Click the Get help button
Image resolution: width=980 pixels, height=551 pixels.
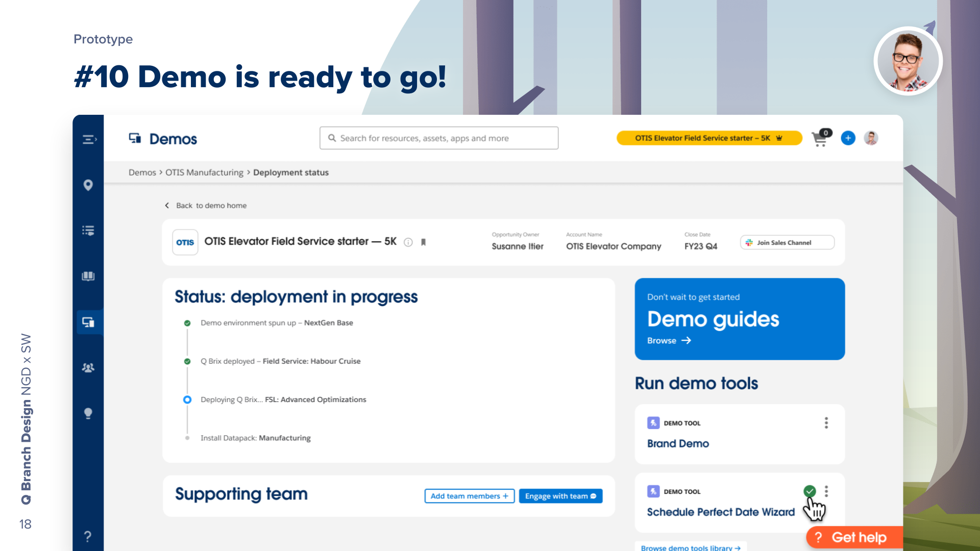point(854,538)
